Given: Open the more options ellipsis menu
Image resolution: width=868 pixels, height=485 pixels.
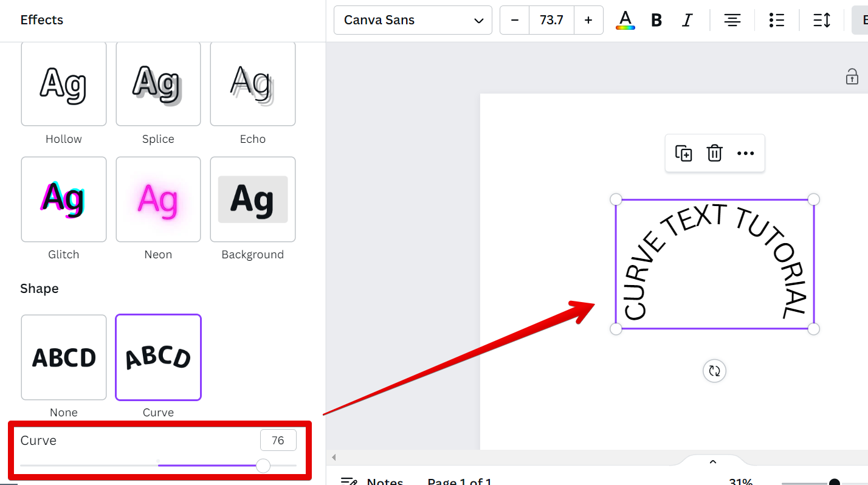Looking at the screenshot, I should tap(745, 153).
